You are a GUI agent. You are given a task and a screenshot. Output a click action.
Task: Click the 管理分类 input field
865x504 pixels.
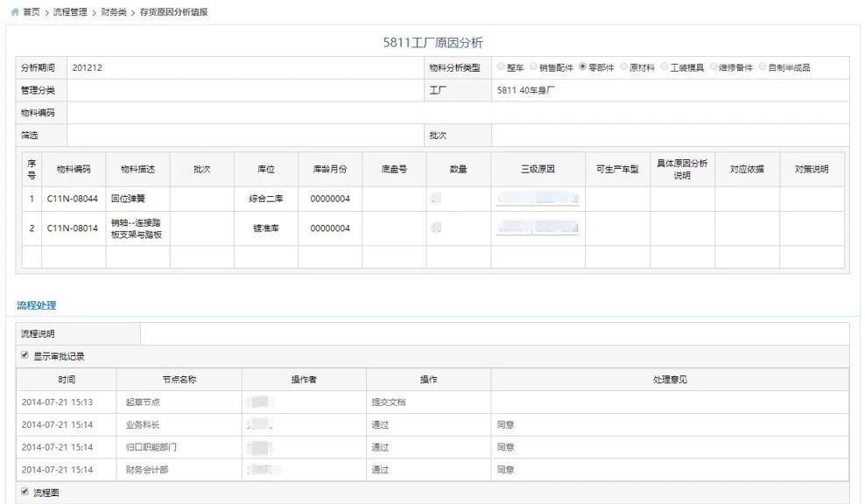pyautogui.click(x=243, y=90)
